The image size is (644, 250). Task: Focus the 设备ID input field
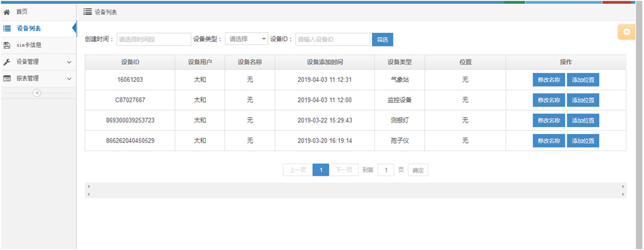tap(332, 40)
